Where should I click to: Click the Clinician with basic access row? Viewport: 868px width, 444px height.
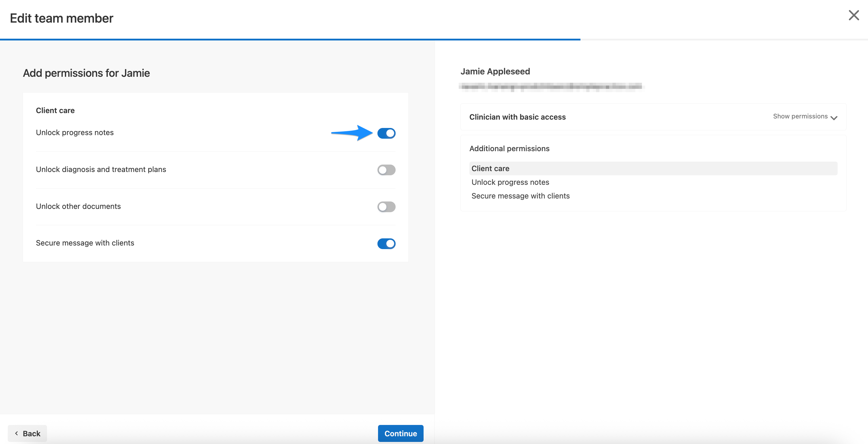[x=517, y=117]
